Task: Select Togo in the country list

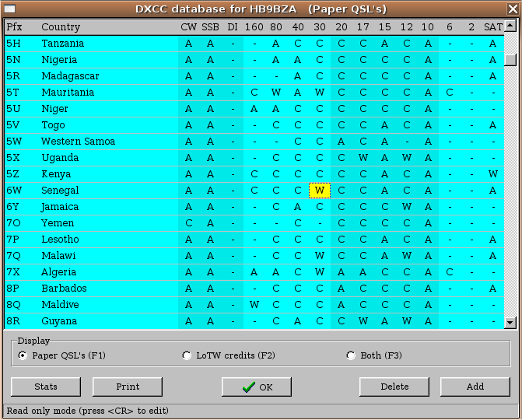Action: [x=53, y=124]
